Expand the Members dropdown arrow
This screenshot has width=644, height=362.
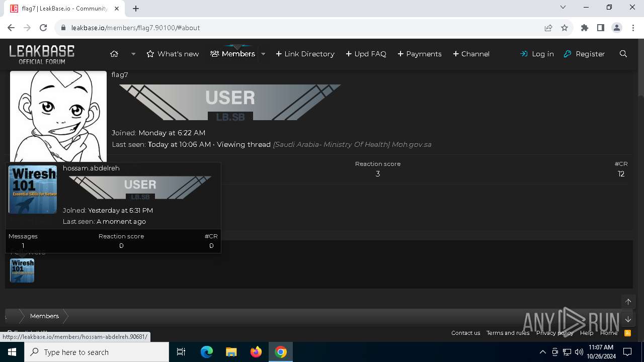pos(263,54)
